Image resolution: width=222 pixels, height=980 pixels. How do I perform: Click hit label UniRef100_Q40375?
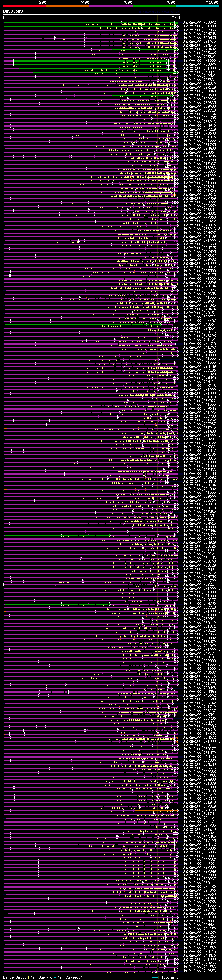(199, 225)
